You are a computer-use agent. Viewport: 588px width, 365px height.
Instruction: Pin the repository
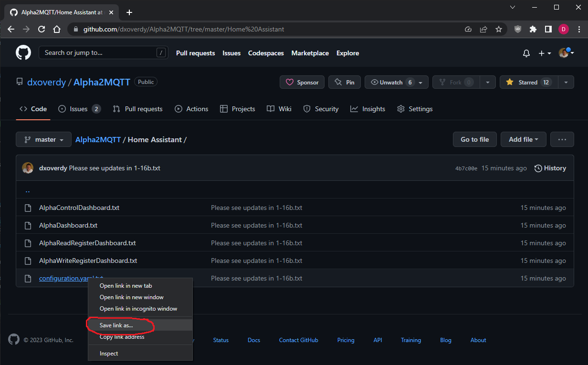pos(345,82)
